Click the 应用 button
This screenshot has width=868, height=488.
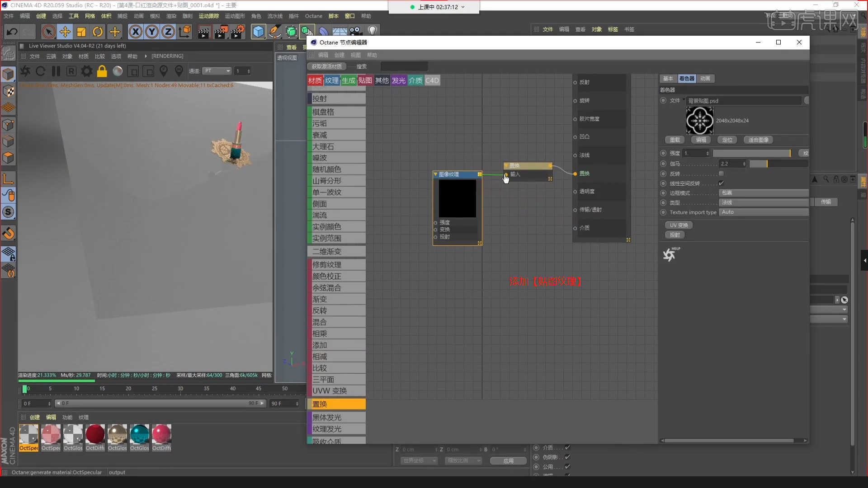[x=509, y=461]
